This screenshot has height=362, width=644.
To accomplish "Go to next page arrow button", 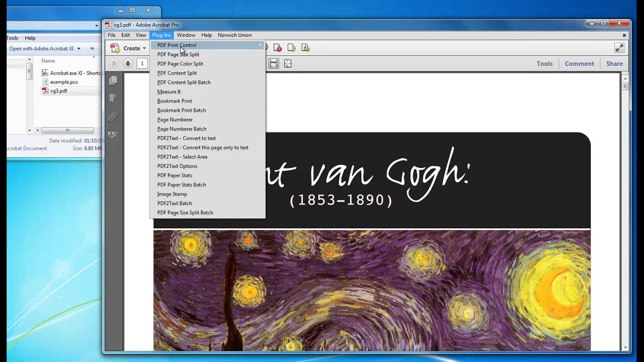I will click(x=128, y=63).
